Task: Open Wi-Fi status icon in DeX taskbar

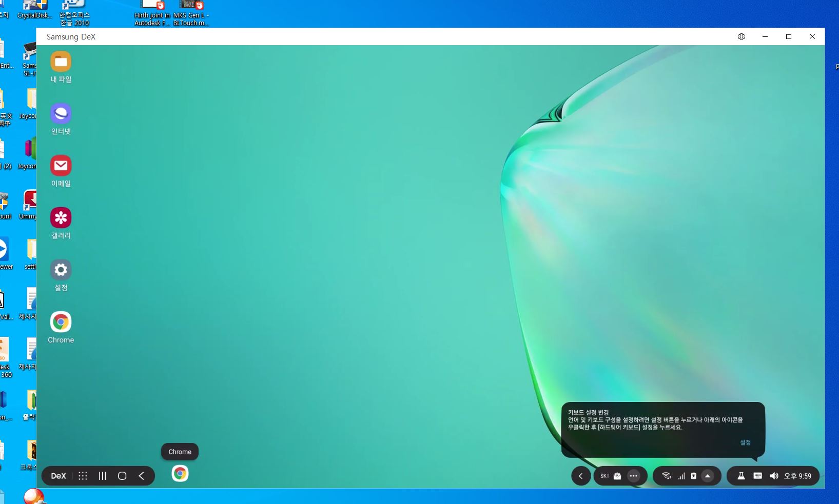Action: (666, 476)
